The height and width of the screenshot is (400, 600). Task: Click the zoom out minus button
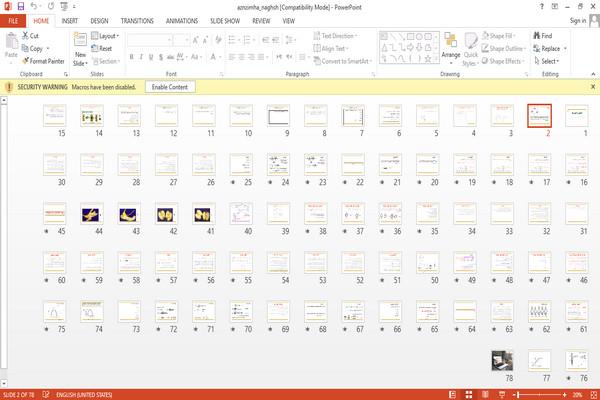[515, 395]
